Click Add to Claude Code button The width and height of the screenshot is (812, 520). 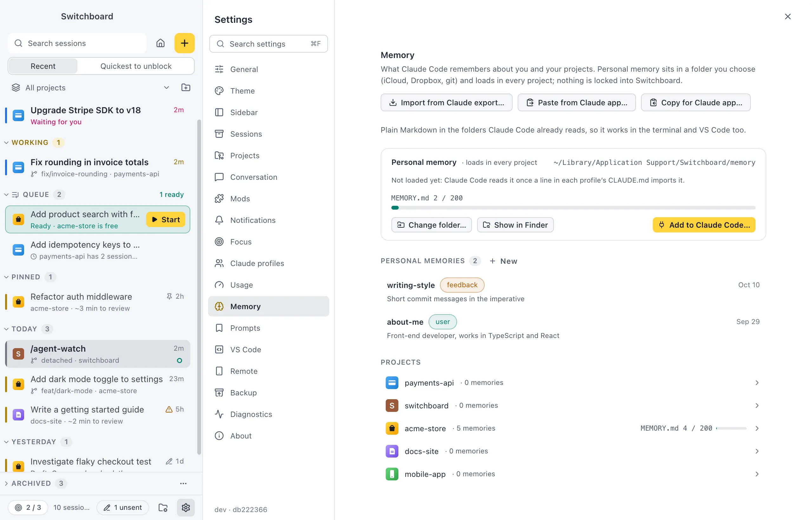point(704,225)
